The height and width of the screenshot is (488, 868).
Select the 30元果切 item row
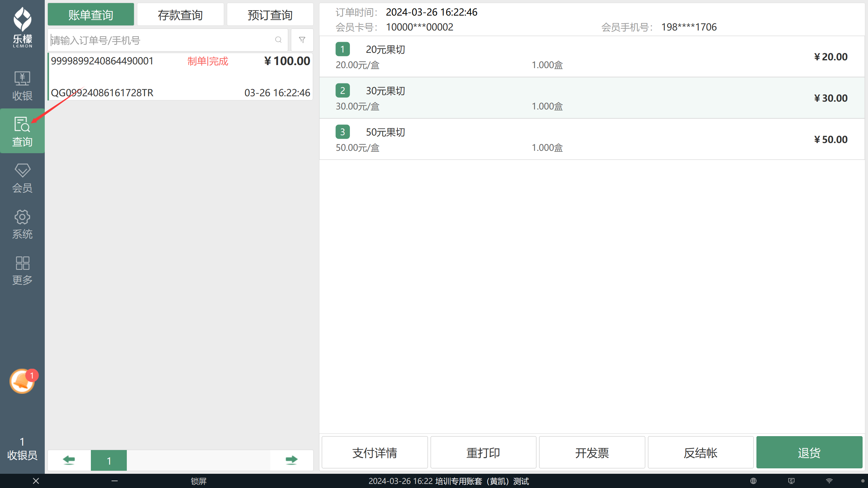[x=592, y=98]
